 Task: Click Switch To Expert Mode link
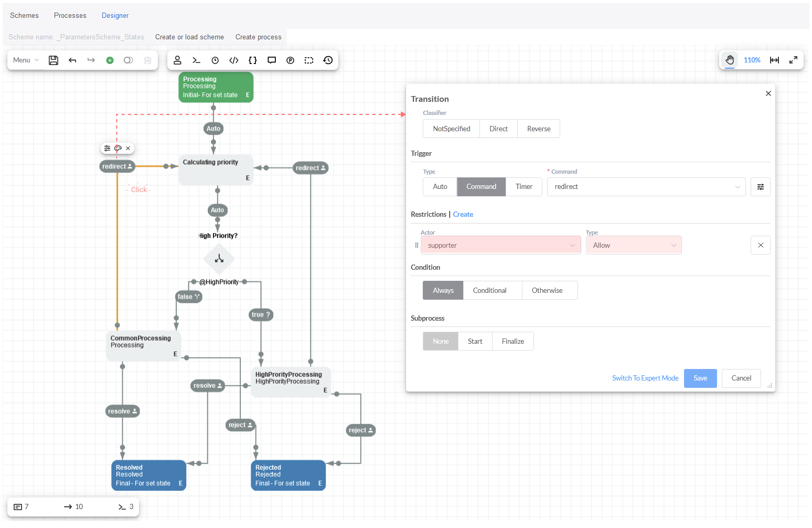[x=645, y=378]
